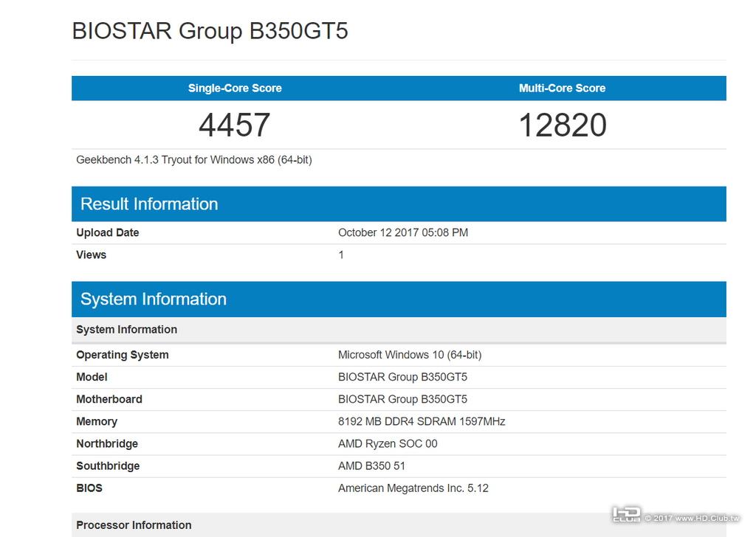
Task: Select the BIOSTAR Group B350GT5 value in the Motherboard row
Action: click(402, 399)
